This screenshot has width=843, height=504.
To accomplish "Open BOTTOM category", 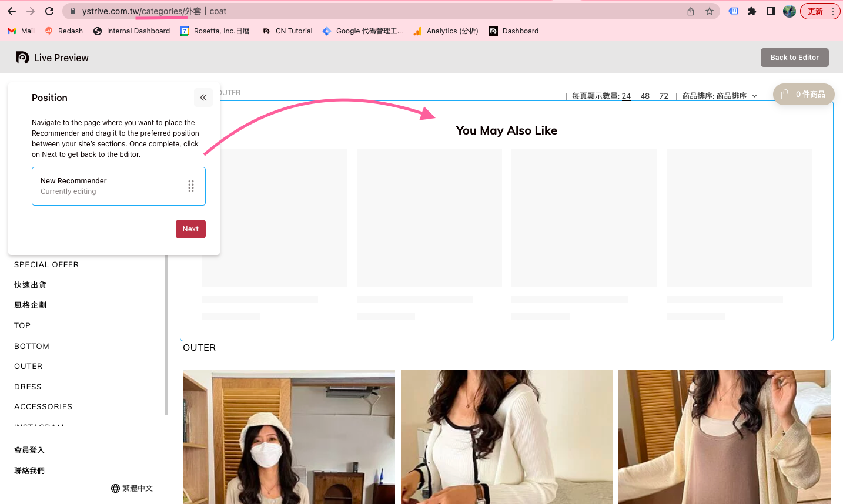I will click(x=32, y=347).
